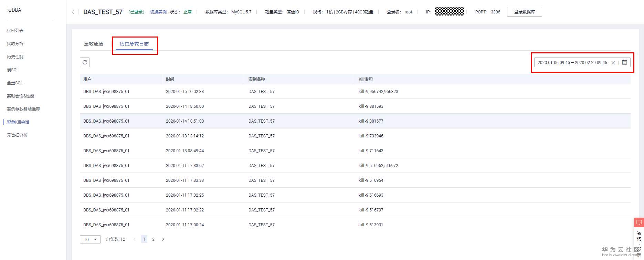Open 实时分析 in the sidebar

click(15, 44)
